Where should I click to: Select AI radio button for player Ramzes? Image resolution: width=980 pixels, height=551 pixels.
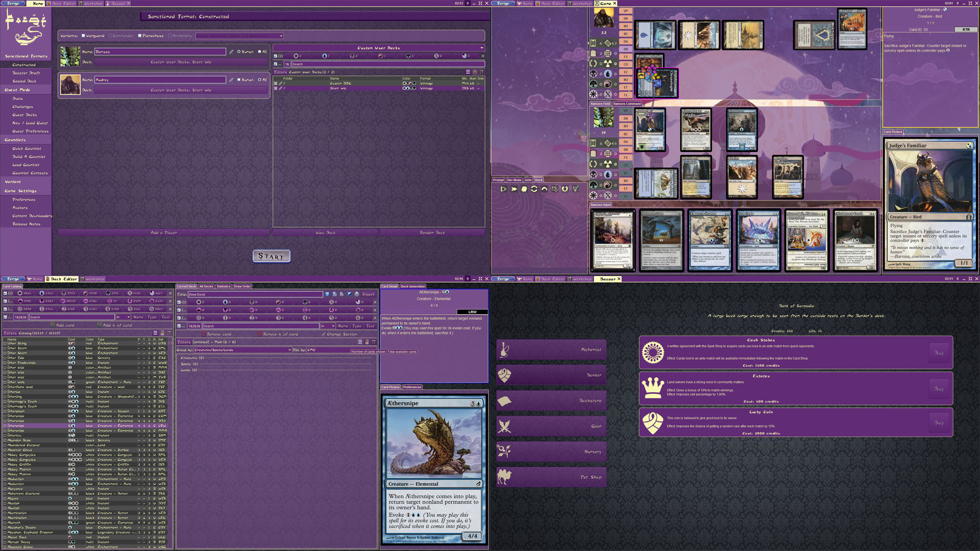259,52
